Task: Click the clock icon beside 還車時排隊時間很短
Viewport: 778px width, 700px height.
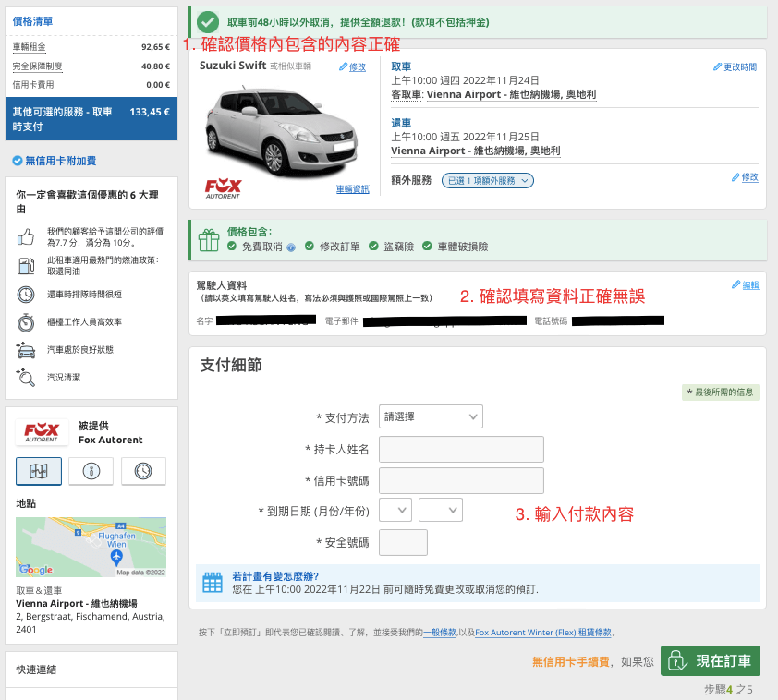Action: pyautogui.click(x=26, y=295)
